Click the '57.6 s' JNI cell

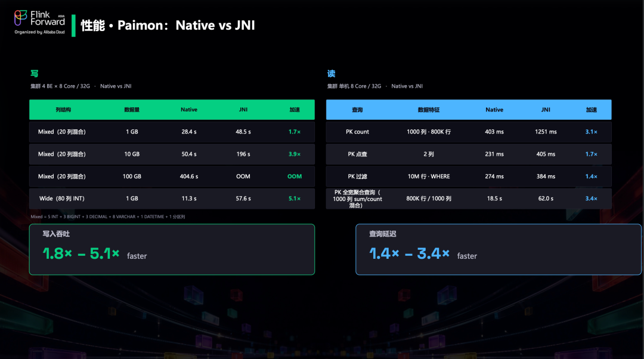tap(243, 199)
